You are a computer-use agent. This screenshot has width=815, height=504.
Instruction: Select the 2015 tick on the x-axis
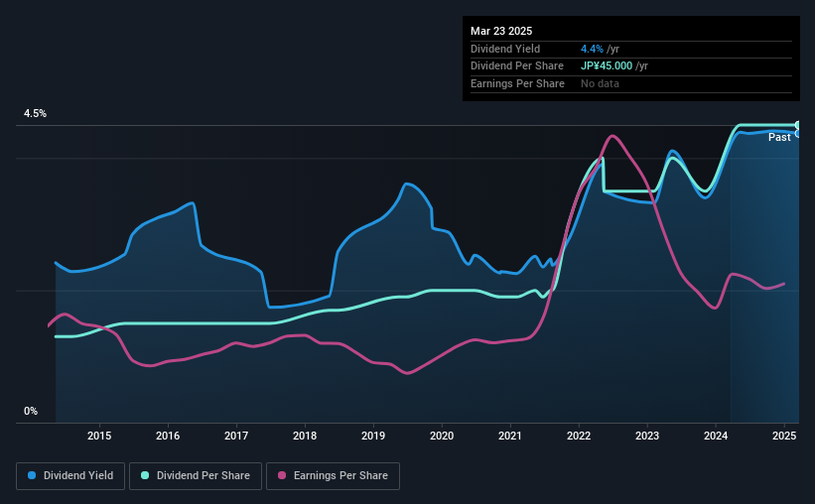(99, 436)
